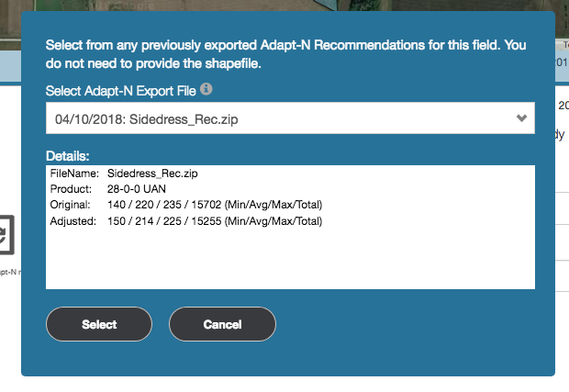Cancel the export file dialog
The width and height of the screenshot is (569, 392).
222,324
